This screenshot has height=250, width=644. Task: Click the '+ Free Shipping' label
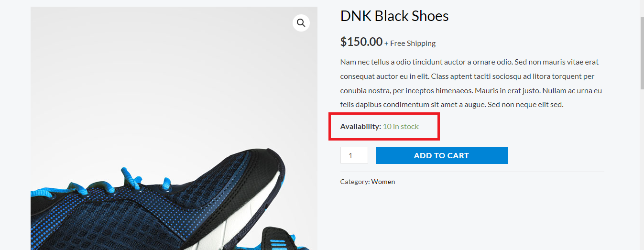coord(410,43)
